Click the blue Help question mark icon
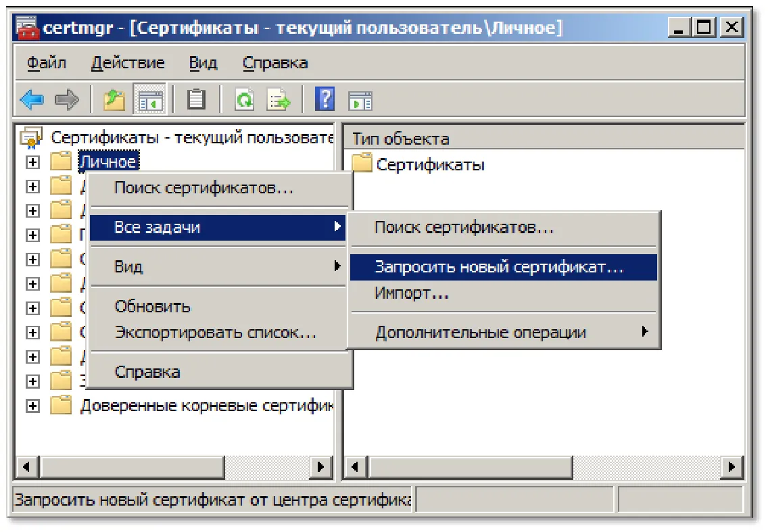 325,99
